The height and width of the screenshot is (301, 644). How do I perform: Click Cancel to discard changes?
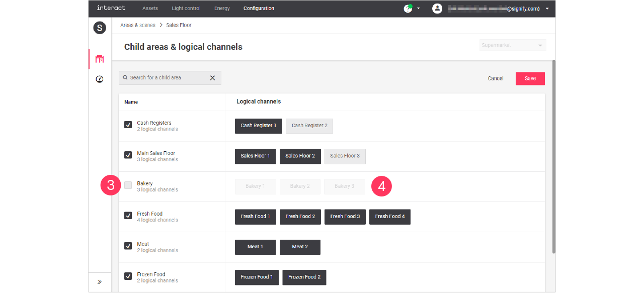(x=496, y=78)
